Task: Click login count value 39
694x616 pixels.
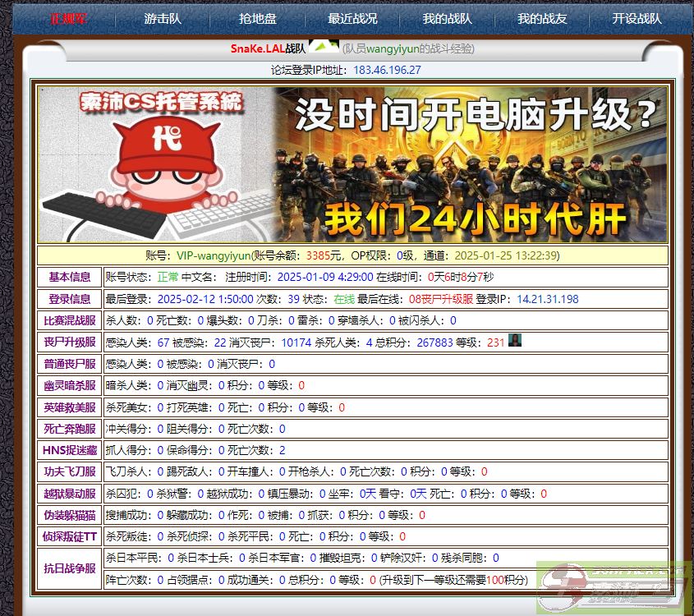Action: pos(293,299)
